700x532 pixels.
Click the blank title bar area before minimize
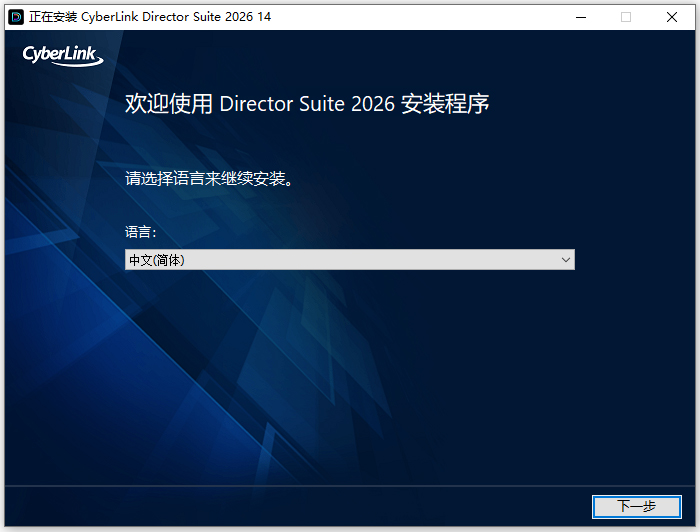tap(420, 16)
